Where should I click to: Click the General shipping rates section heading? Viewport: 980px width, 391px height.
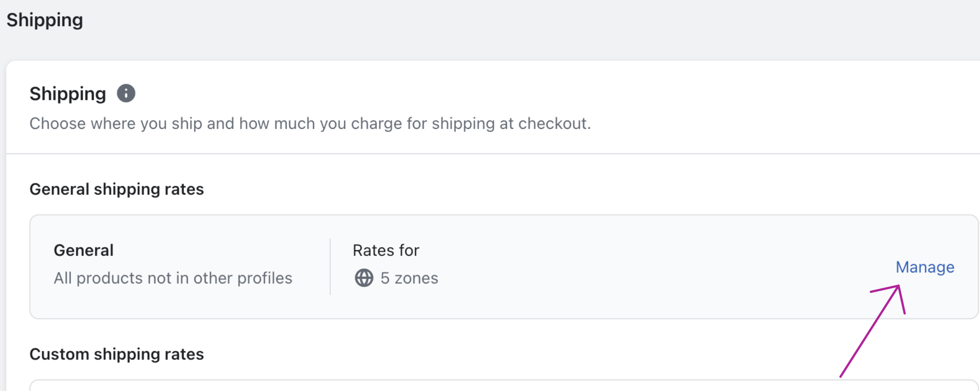[x=117, y=189]
